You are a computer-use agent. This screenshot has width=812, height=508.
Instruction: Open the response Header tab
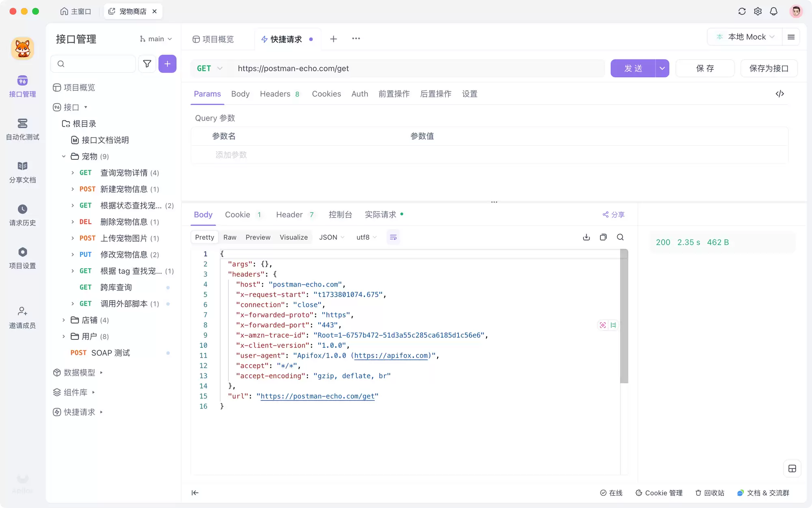(x=295, y=215)
